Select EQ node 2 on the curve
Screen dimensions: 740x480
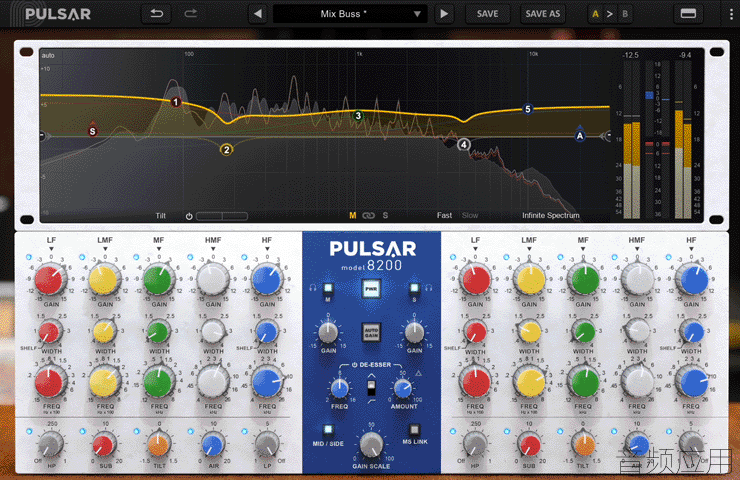pos(227,150)
